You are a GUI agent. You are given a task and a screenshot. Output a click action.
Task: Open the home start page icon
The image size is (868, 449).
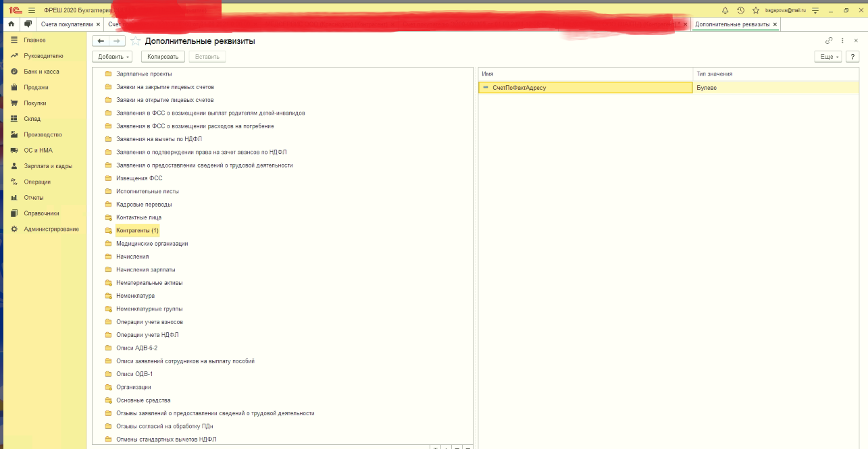[11, 24]
